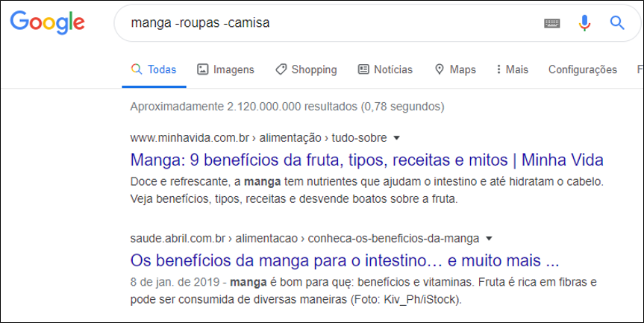Open the Minha Vida manga benefits result
644x323 pixels.
pos(366,160)
